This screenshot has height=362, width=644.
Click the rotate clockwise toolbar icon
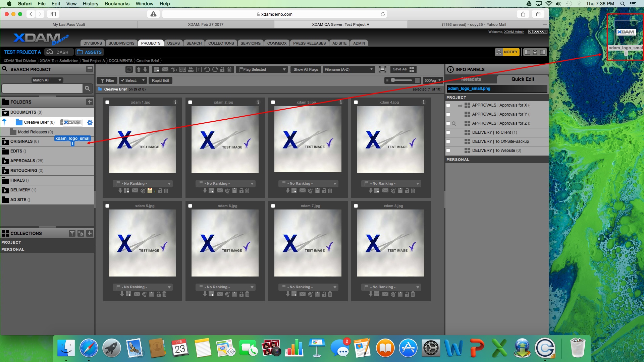point(215,69)
